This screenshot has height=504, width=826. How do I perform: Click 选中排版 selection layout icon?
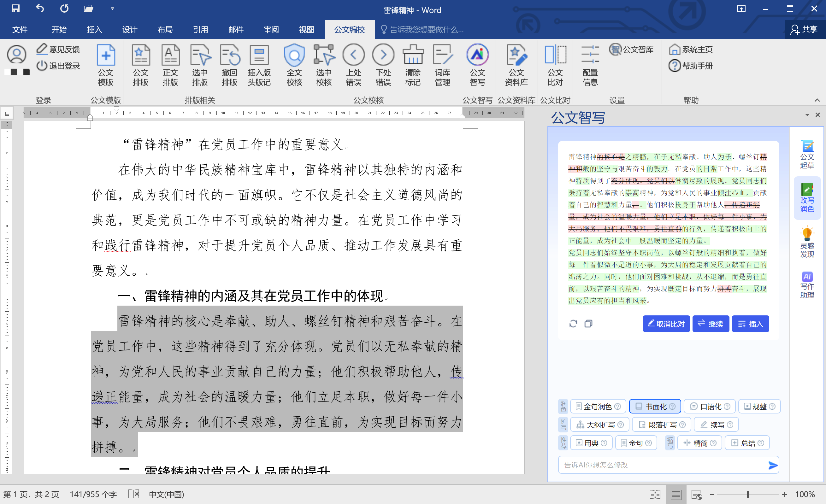(x=200, y=65)
